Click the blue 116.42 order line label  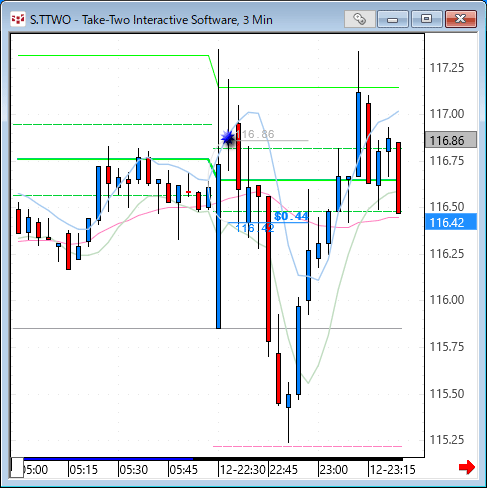pos(255,228)
